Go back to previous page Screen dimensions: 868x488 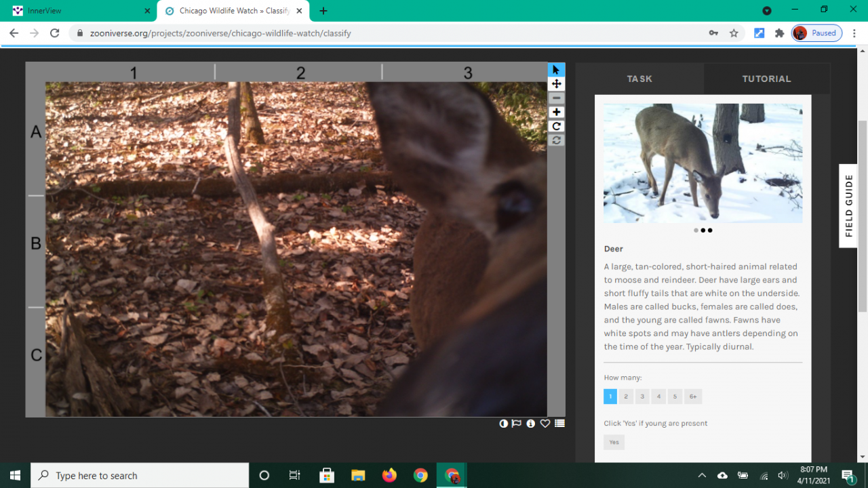14,33
